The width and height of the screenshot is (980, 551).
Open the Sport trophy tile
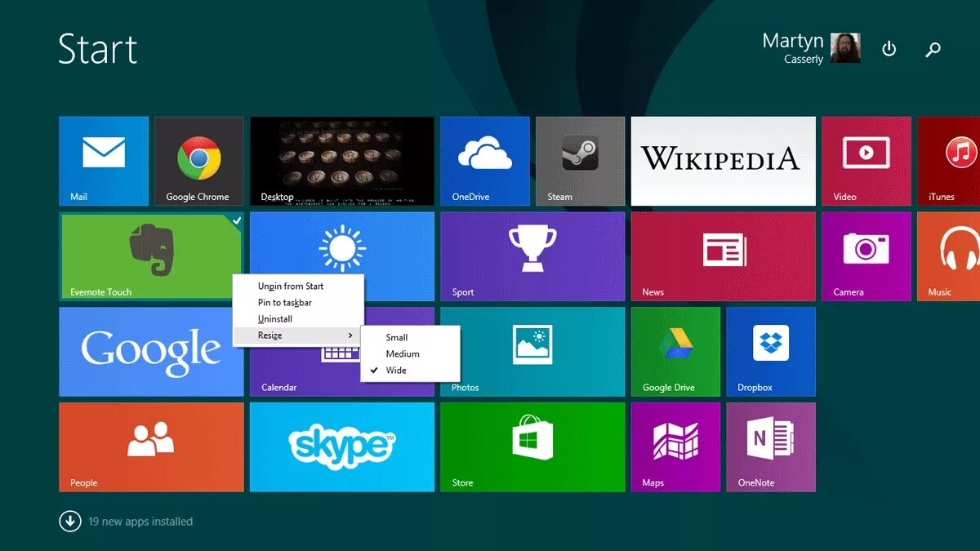532,256
